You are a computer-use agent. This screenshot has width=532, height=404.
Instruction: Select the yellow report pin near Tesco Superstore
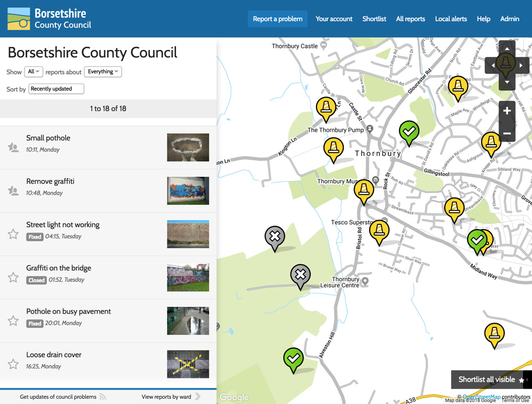pyautogui.click(x=380, y=230)
